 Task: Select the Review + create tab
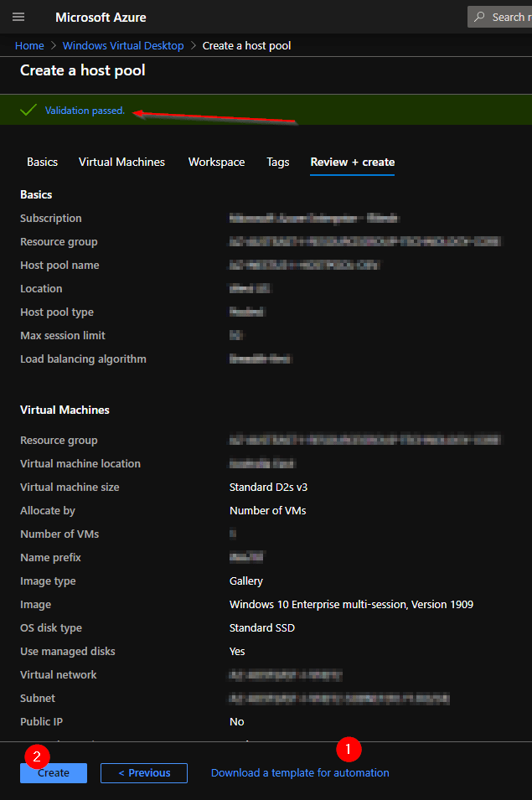pos(352,162)
